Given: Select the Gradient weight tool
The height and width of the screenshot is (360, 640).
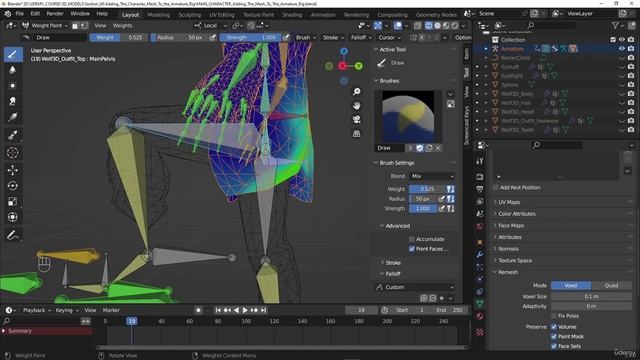Looking at the screenshot, I should 13,117.
